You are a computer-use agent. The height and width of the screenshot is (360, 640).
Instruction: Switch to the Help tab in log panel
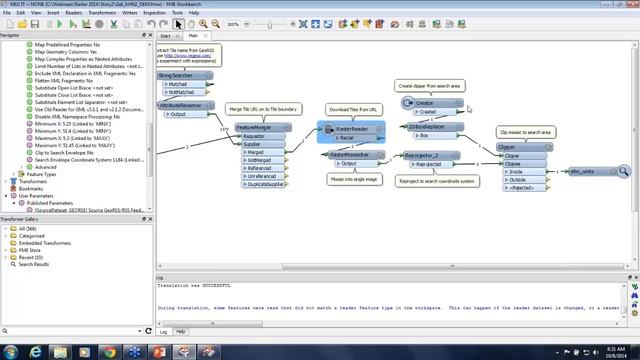(180, 332)
